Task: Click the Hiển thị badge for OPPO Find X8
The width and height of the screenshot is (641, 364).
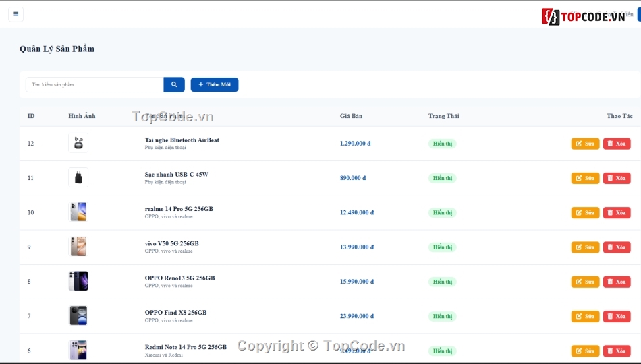Action: [x=443, y=317]
